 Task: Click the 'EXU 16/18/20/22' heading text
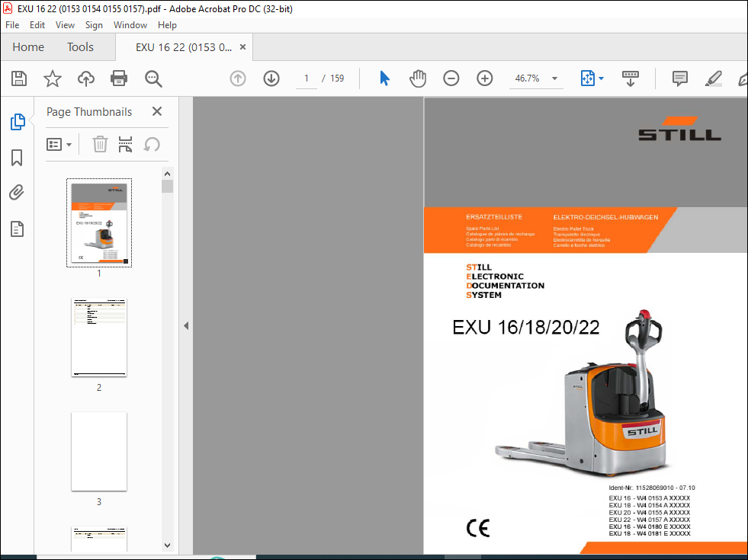coord(525,328)
